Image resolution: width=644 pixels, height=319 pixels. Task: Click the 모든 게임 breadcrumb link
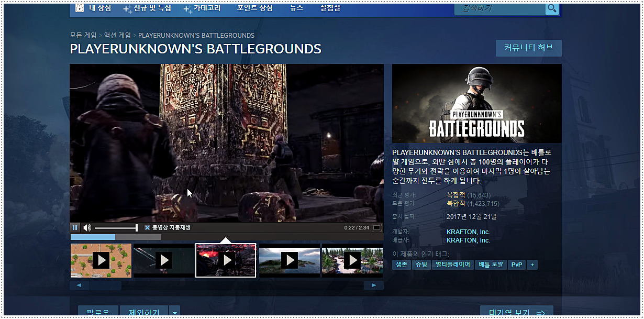pyautogui.click(x=83, y=36)
